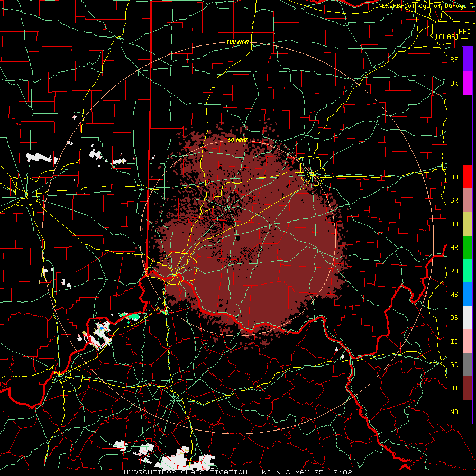This screenshot has height=476, width=476.
Task: Click the [CLAS] unit label
Action: 447,36
